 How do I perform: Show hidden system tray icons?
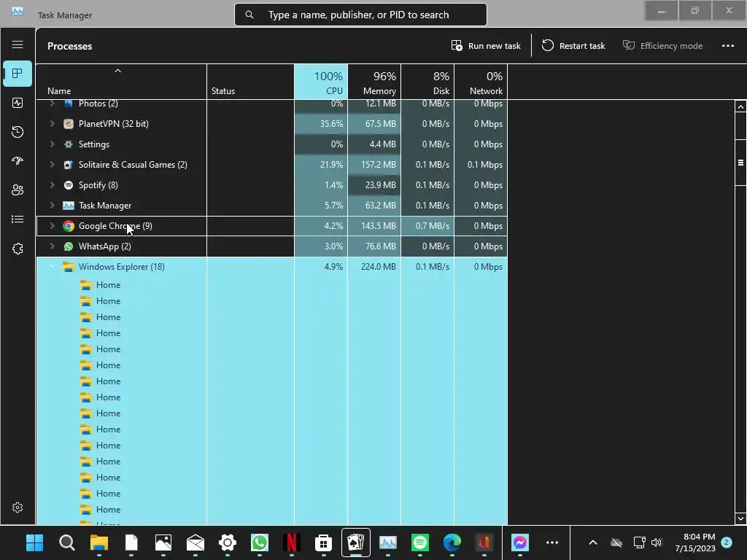(593, 542)
